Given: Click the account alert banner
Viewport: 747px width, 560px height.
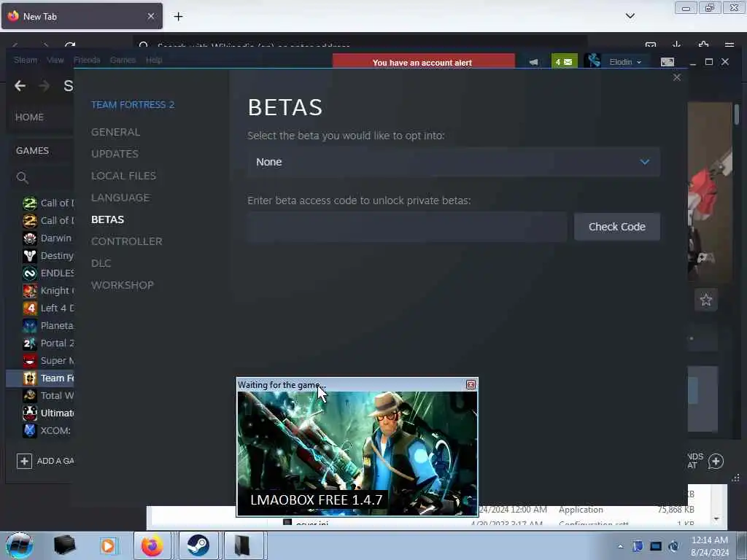Looking at the screenshot, I should point(424,62).
